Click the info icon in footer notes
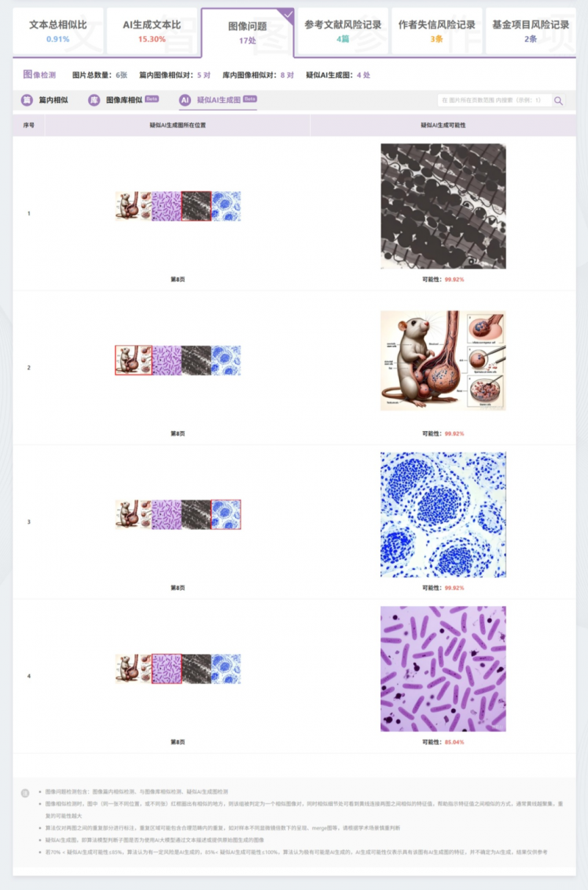Image resolution: width=588 pixels, height=890 pixels. (25, 793)
